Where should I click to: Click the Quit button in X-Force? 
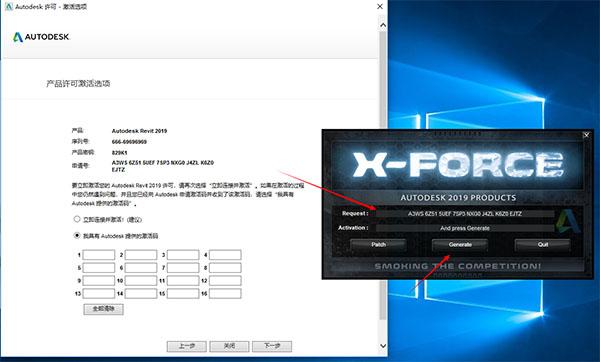[543, 245]
